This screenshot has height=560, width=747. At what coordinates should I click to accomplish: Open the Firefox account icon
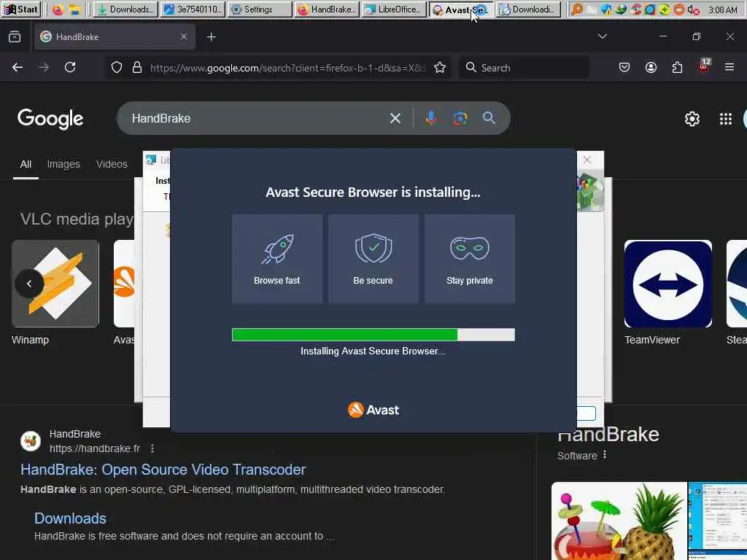651,68
